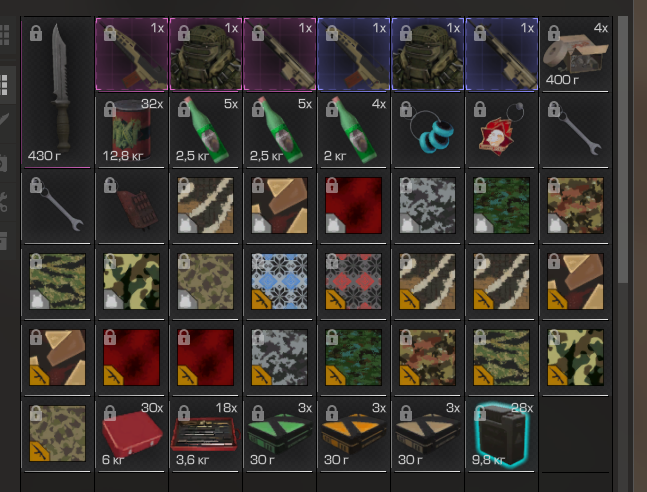Click the blue rings item
Image resolution: width=647 pixels, height=492 pixels.
(x=427, y=130)
